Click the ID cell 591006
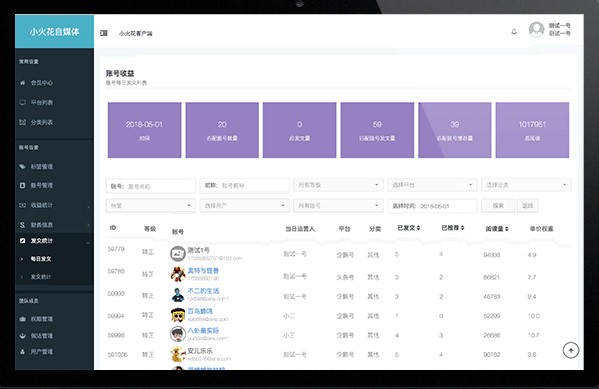 (118, 355)
